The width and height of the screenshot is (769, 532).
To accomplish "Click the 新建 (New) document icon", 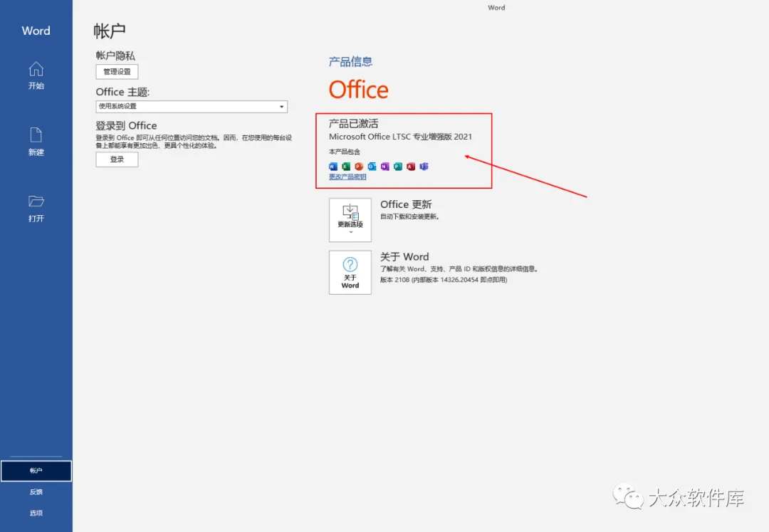I will 36,135.
